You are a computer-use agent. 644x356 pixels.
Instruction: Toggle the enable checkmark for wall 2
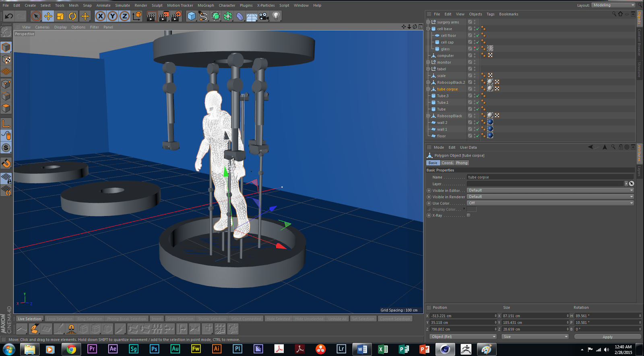pos(478,123)
